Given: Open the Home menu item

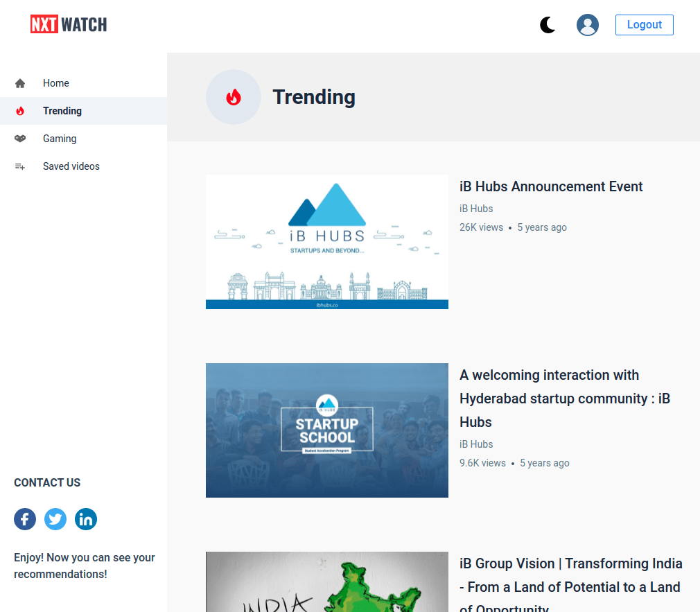Looking at the screenshot, I should 83,83.
